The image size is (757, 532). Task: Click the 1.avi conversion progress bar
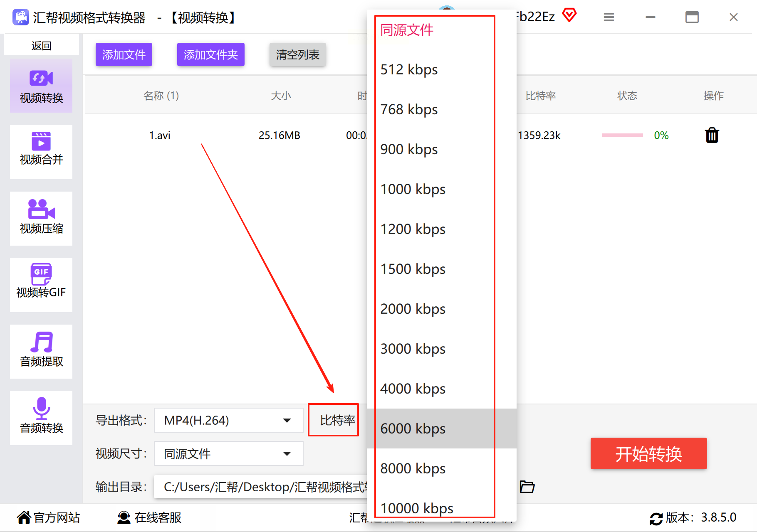click(x=623, y=135)
